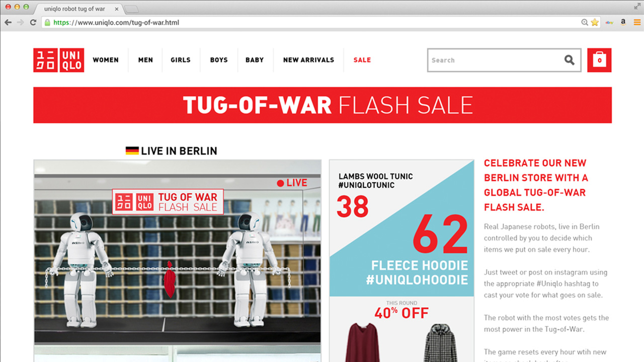The height and width of the screenshot is (362, 644).
Task: Open the NEW ARRIVALS menu item
Action: [x=308, y=60]
